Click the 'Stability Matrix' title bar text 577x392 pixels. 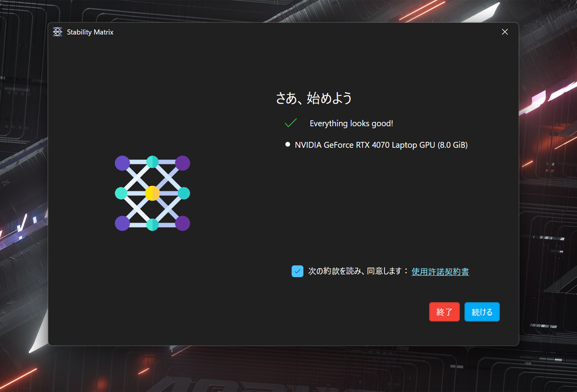(90, 32)
